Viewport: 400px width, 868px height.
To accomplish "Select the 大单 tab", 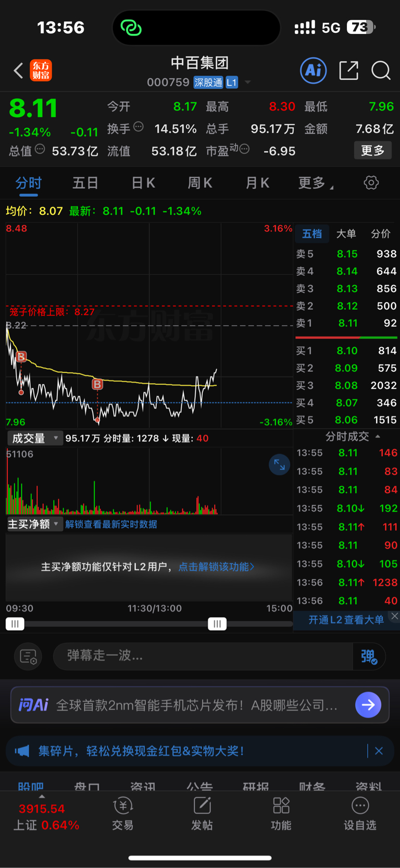I will (346, 234).
